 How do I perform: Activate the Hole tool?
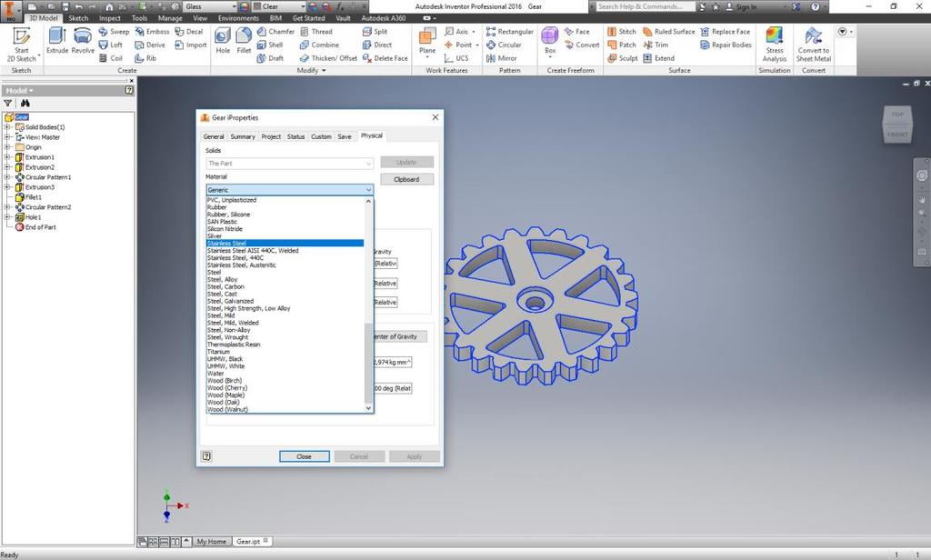pyautogui.click(x=223, y=40)
